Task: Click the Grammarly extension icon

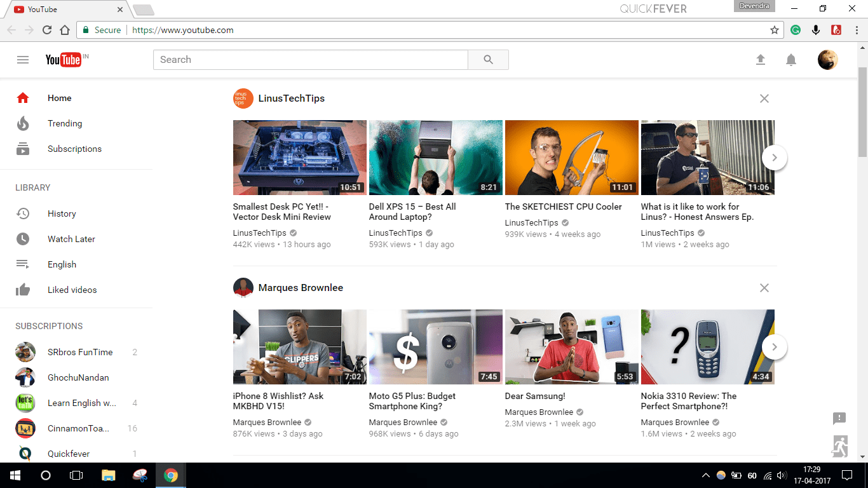Action: point(796,30)
